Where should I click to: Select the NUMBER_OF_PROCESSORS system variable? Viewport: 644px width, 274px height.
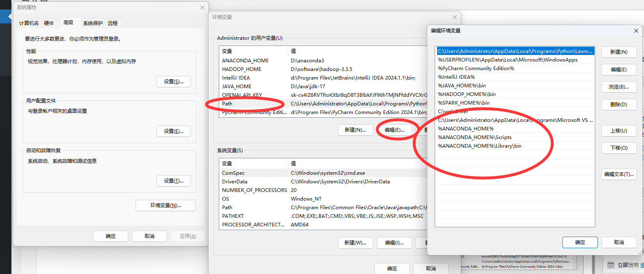pyautogui.click(x=323, y=190)
